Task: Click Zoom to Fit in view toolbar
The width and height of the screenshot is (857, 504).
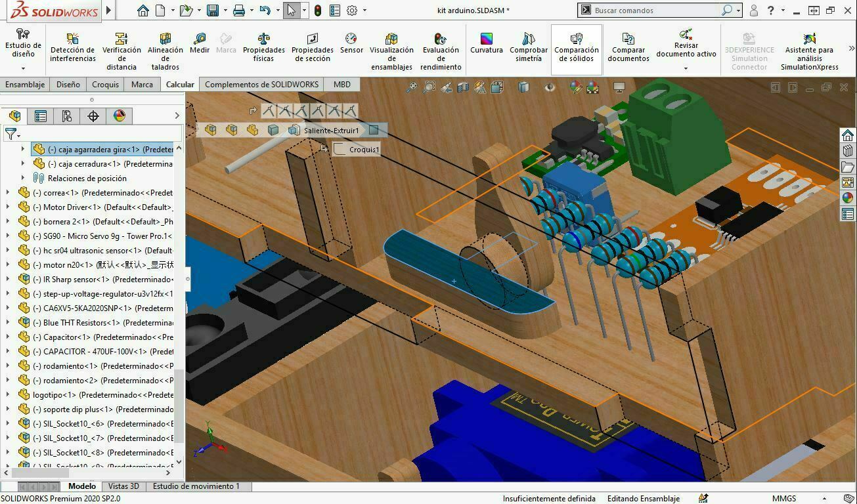Action: (x=412, y=87)
